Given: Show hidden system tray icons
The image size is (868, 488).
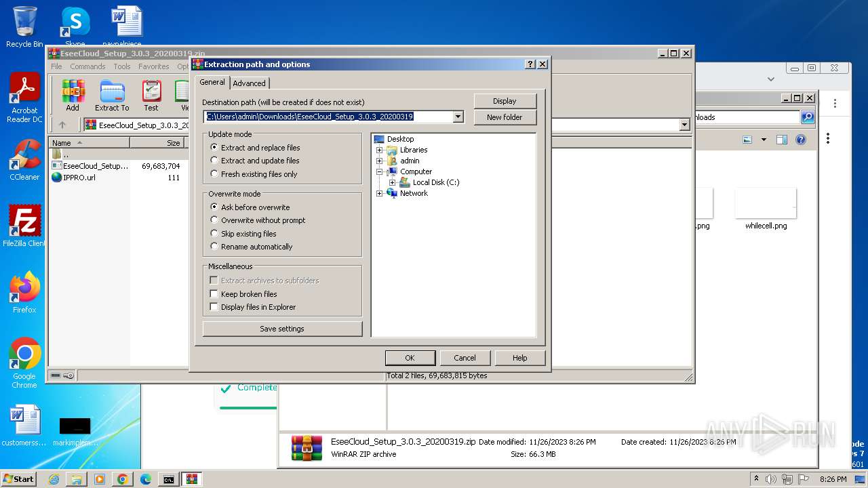Looking at the screenshot, I should 756,479.
